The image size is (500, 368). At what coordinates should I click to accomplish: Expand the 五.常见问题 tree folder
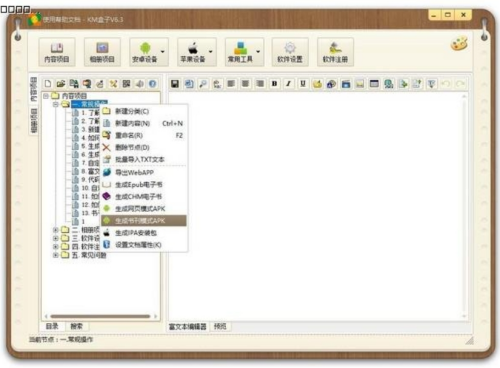tap(56, 255)
